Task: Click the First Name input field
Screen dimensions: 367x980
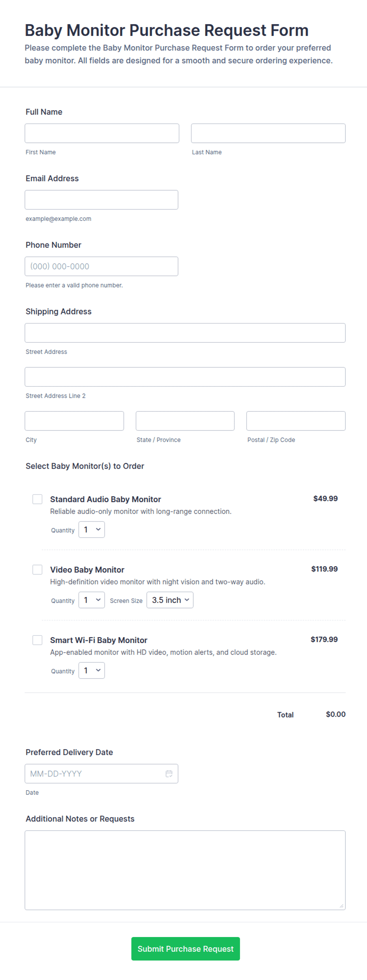Action: pyautogui.click(x=102, y=133)
